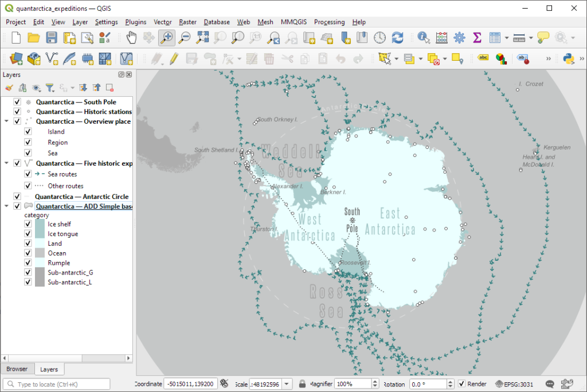Click the Type to locate search field

tap(57, 384)
